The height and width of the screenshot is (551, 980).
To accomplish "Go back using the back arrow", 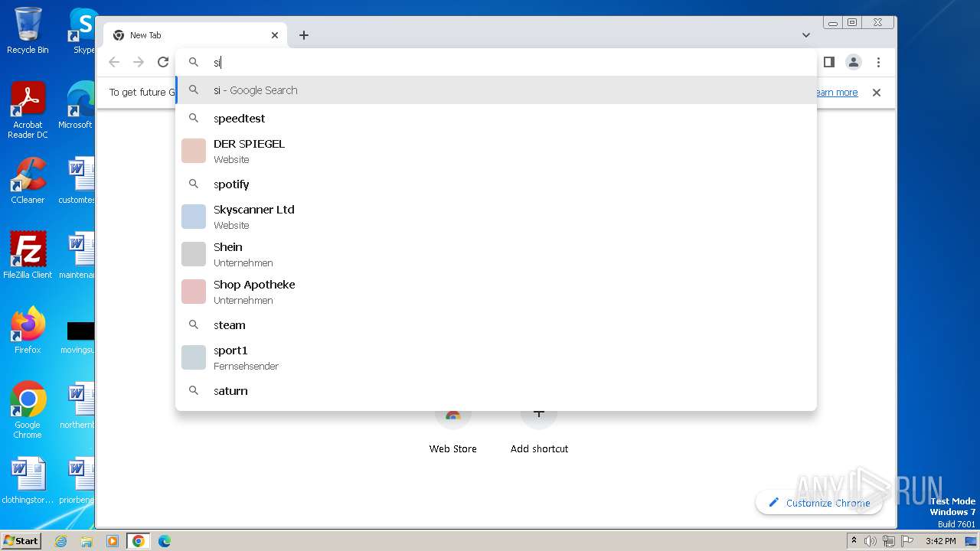I will click(114, 62).
